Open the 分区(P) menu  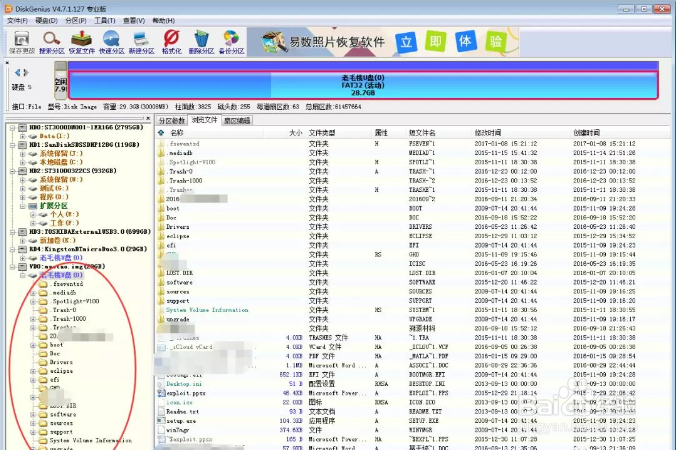tap(76, 21)
